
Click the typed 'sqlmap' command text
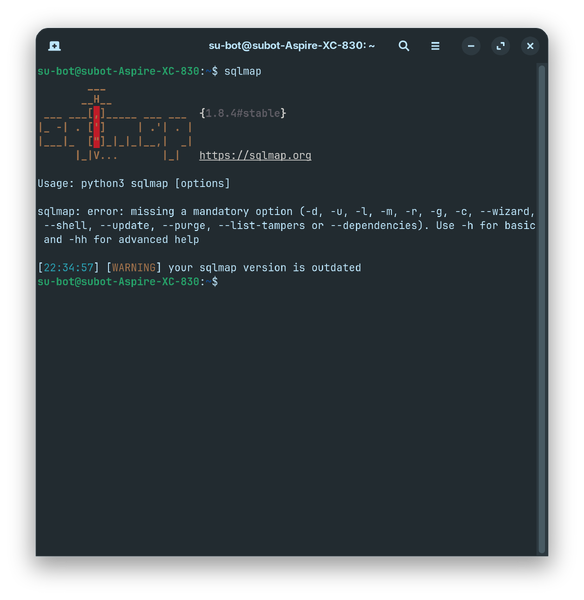243,71
